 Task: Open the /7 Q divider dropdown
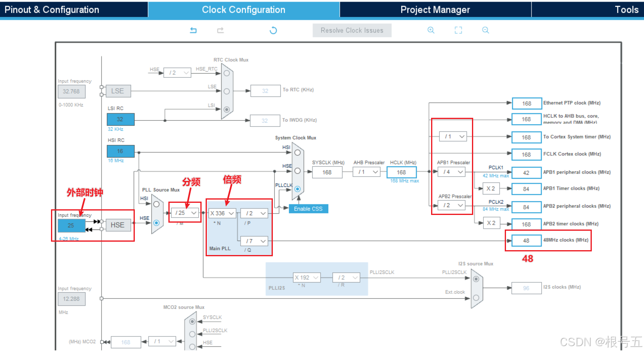254,241
